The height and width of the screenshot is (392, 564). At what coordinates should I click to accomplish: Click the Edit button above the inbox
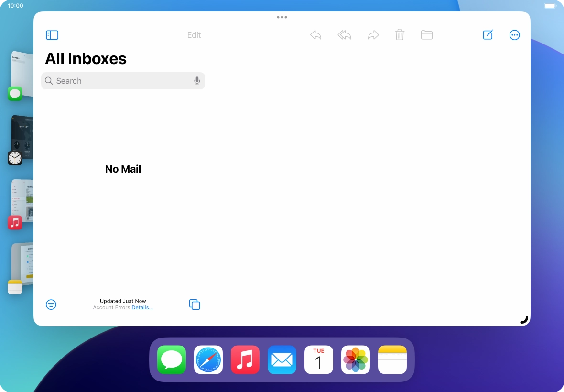click(194, 35)
